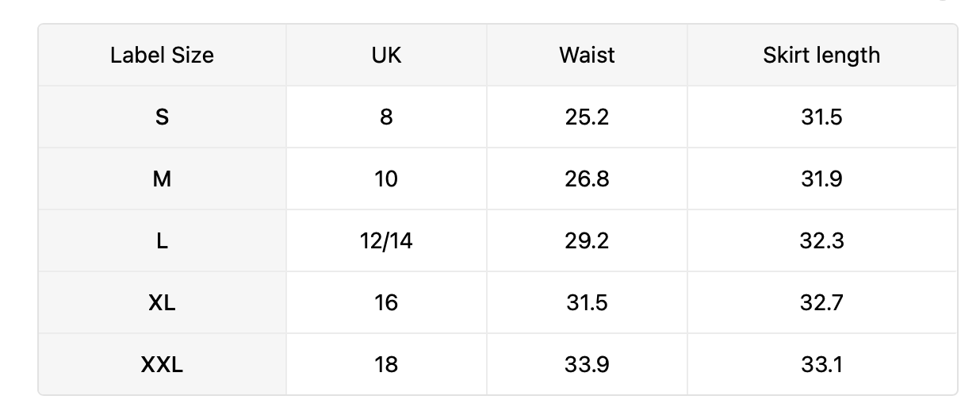Click the waist value 29.2
The width and height of the screenshot is (980, 411).
pyautogui.click(x=587, y=240)
